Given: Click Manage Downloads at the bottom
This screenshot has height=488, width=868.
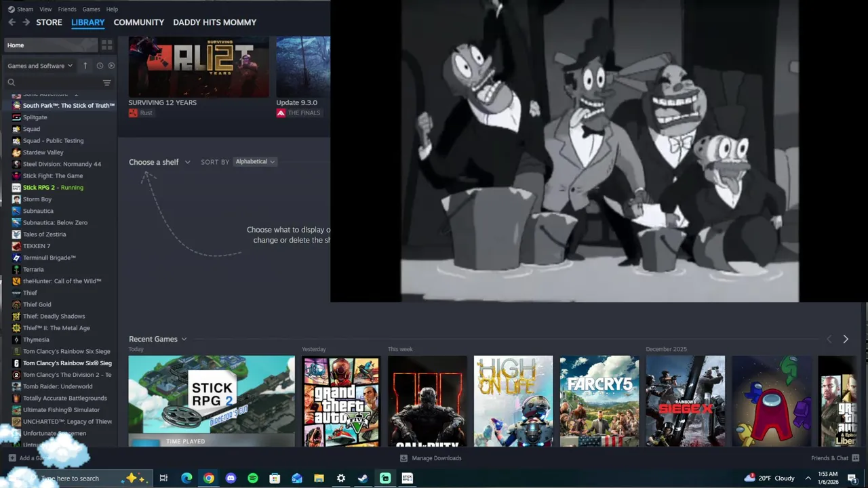Looking at the screenshot, I should (x=431, y=458).
